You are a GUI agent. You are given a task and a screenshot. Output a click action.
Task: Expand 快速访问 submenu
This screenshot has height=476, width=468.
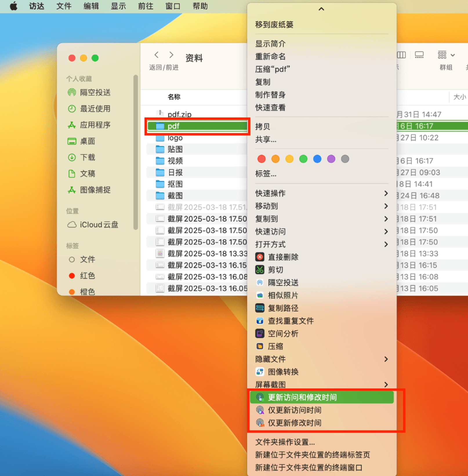[x=322, y=232]
